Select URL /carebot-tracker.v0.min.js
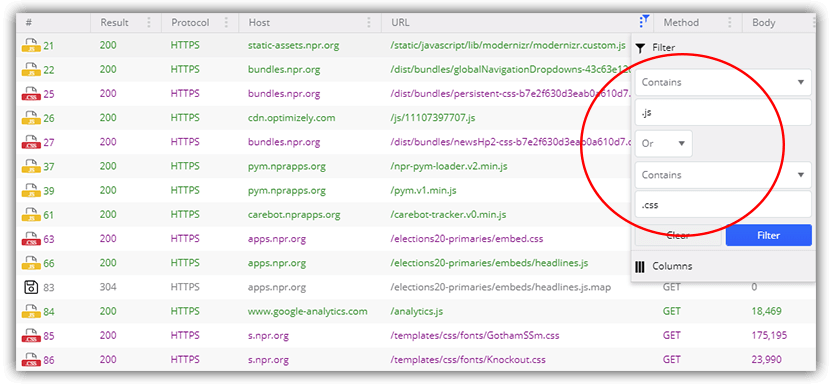834x388 pixels. (x=448, y=214)
